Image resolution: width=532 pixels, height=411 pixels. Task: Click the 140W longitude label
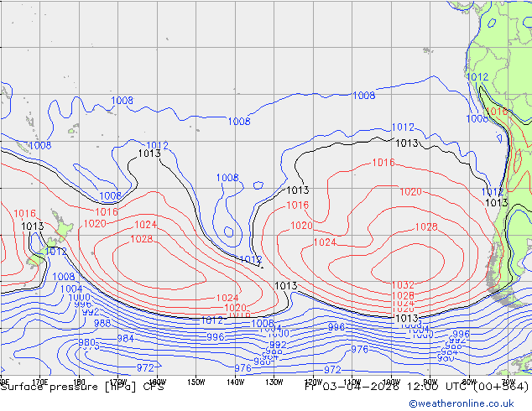tap(235, 382)
